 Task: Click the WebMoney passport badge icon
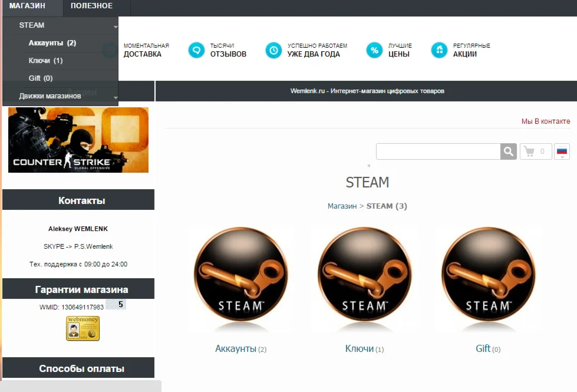click(83, 328)
